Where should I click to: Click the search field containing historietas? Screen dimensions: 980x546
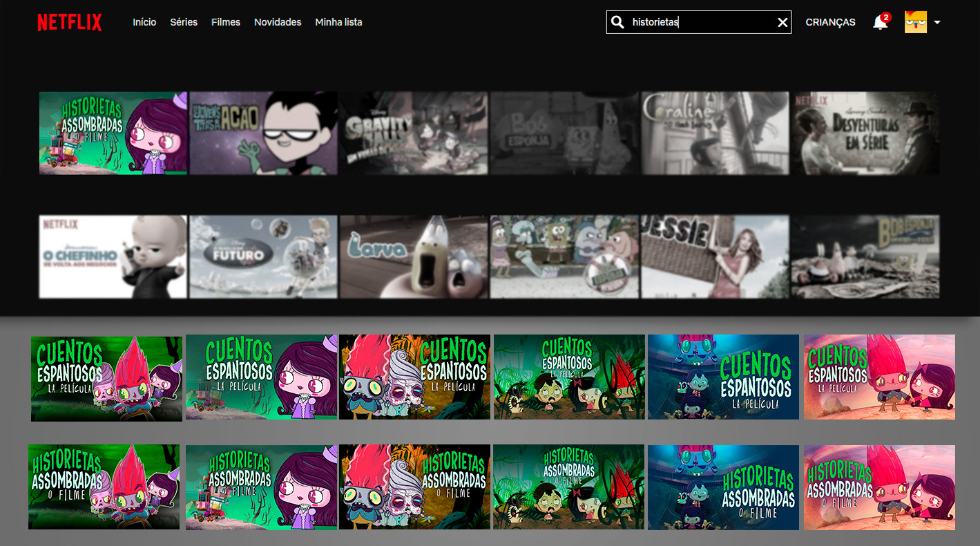pyautogui.click(x=699, y=22)
